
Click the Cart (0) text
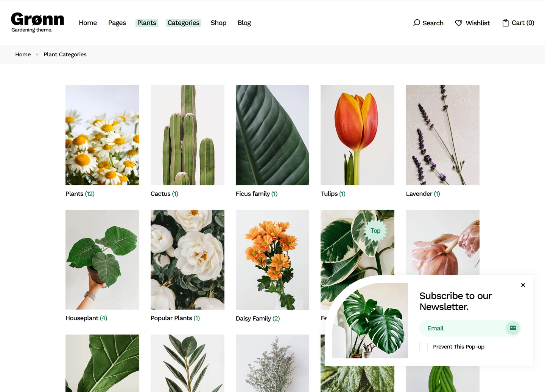click(x=523, y=23)
